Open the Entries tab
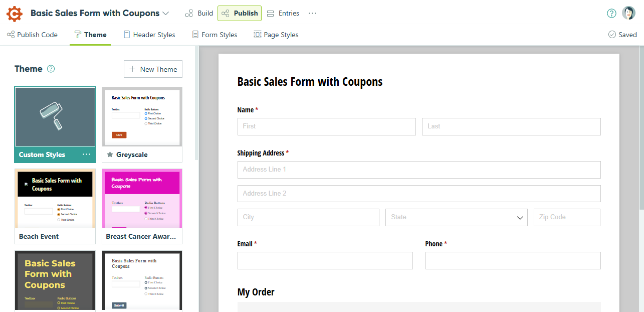This screenshot has height=312, width=644. 283,14
